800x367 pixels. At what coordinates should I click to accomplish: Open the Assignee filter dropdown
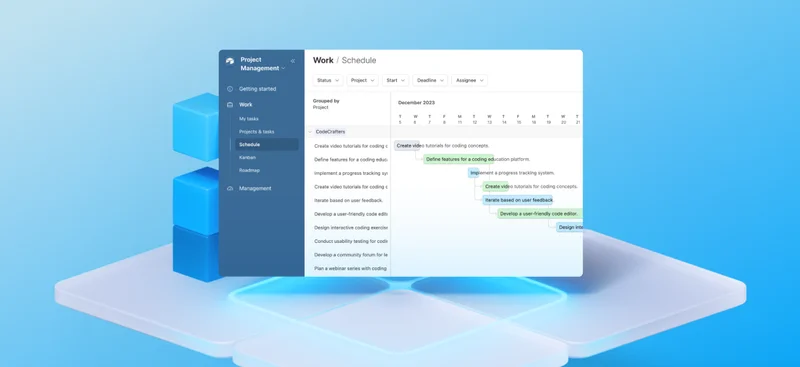coord(469,80)
